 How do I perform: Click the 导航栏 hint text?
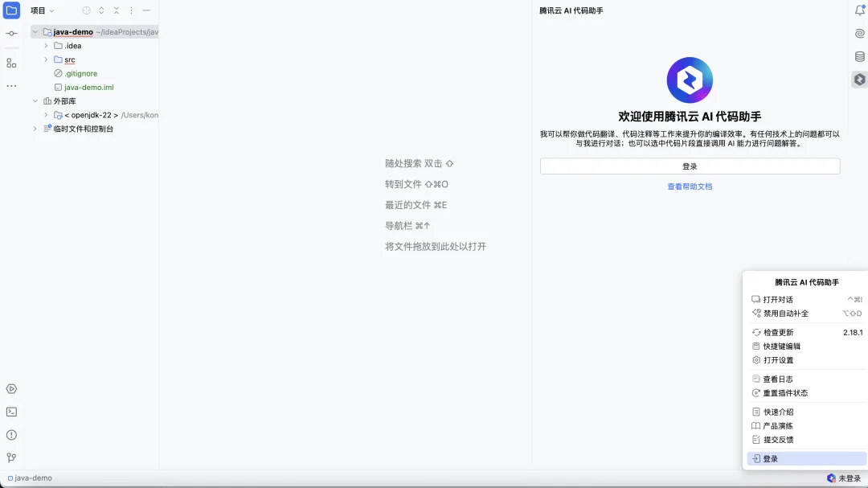407,226
